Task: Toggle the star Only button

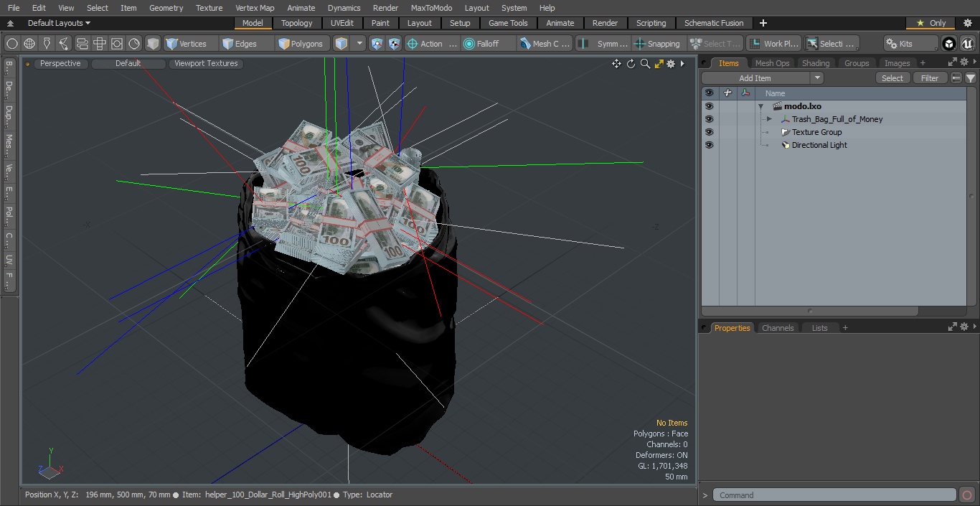Action: [930, 23]
